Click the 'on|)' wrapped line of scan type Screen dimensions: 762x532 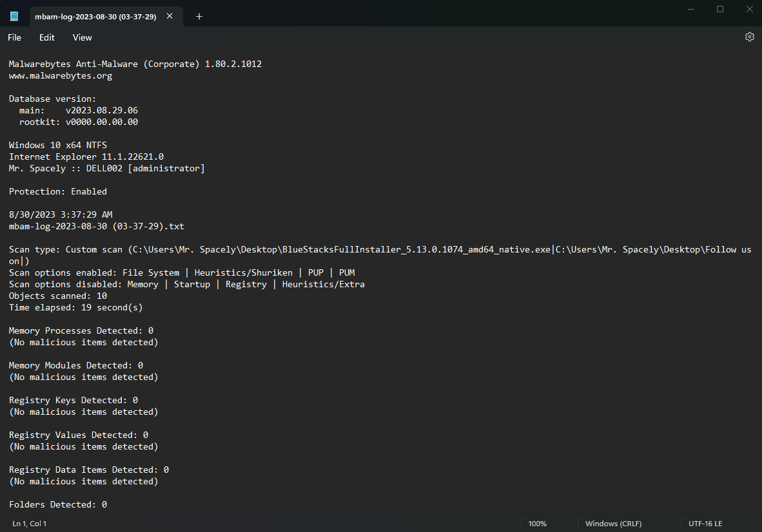click(19, 261)
